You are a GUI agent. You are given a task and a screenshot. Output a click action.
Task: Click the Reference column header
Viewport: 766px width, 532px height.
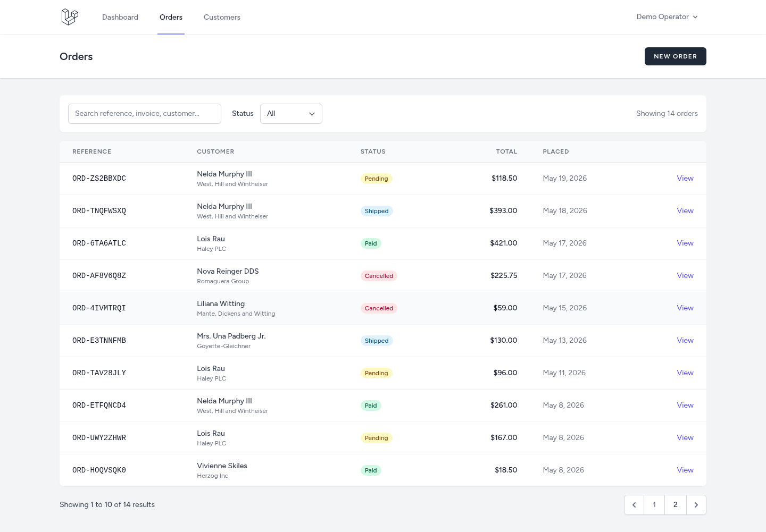(x=92, y=151)
